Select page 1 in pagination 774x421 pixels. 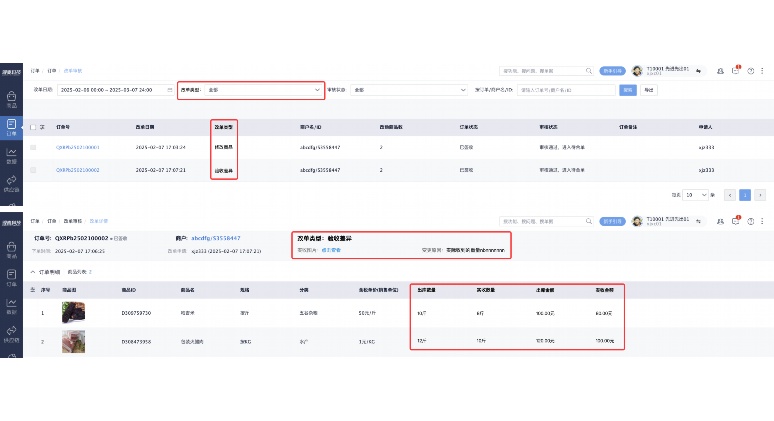pyautogui.click(x=745, y=195)
